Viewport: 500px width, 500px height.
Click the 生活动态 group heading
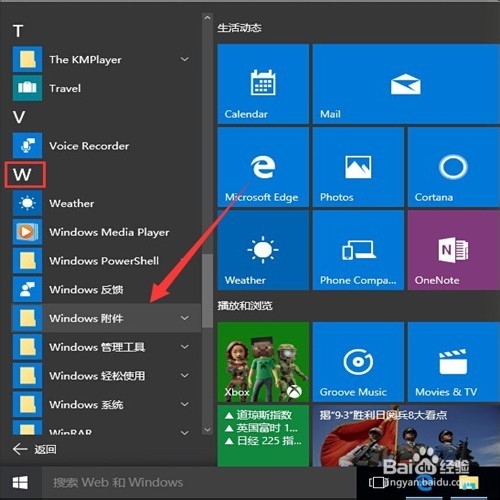239,28
